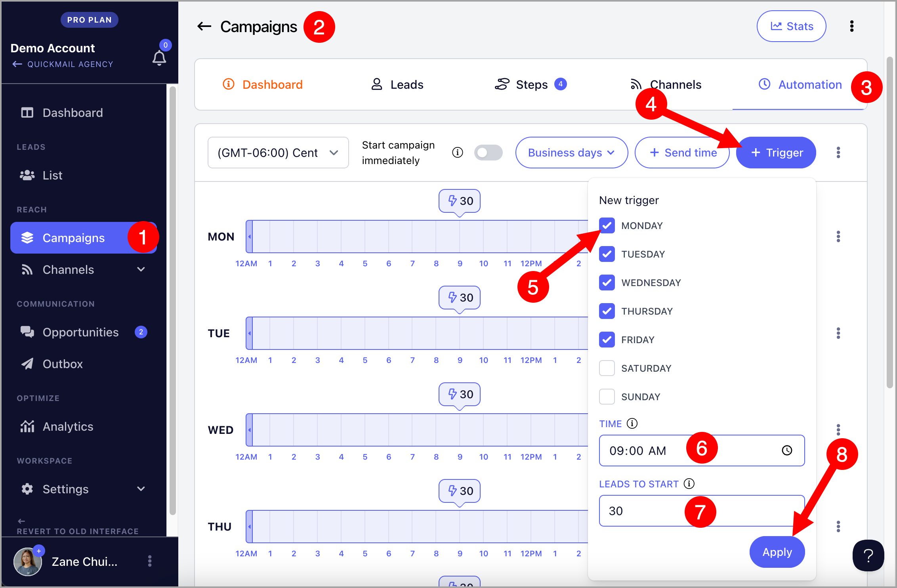Open the Business days dropdown

(x=571, y=153)
